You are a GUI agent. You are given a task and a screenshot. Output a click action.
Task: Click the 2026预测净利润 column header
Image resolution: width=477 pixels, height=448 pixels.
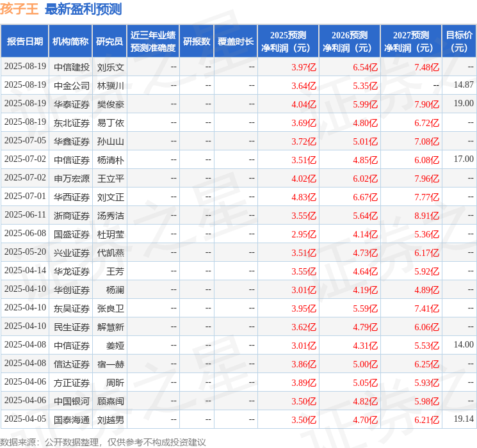[x=350, y=42]
